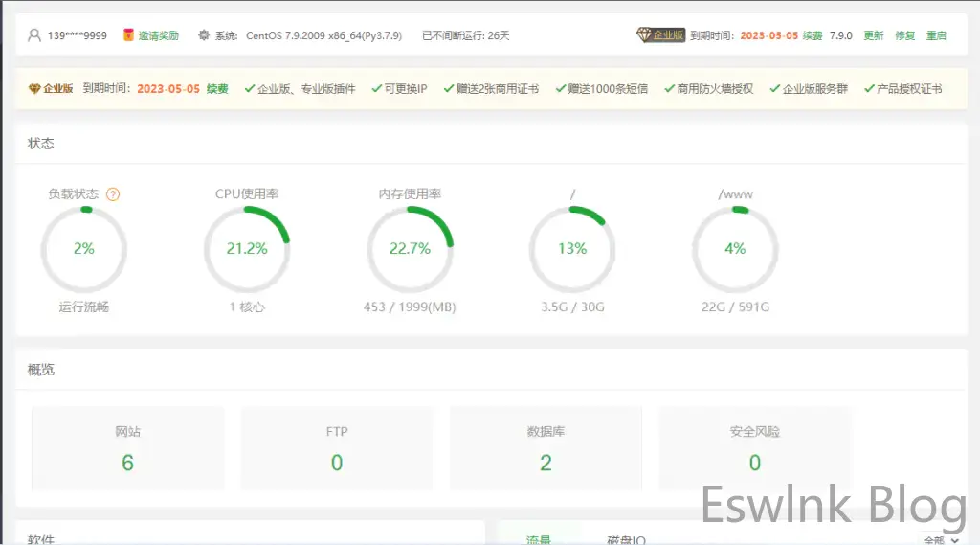Switch to the 流量 tab

(538, 539)
